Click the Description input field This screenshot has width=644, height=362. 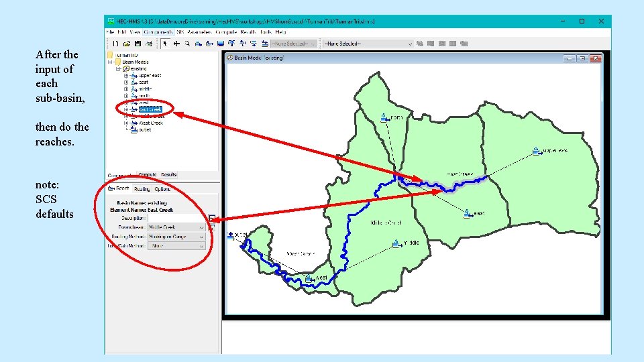click(x=177, y=218)
